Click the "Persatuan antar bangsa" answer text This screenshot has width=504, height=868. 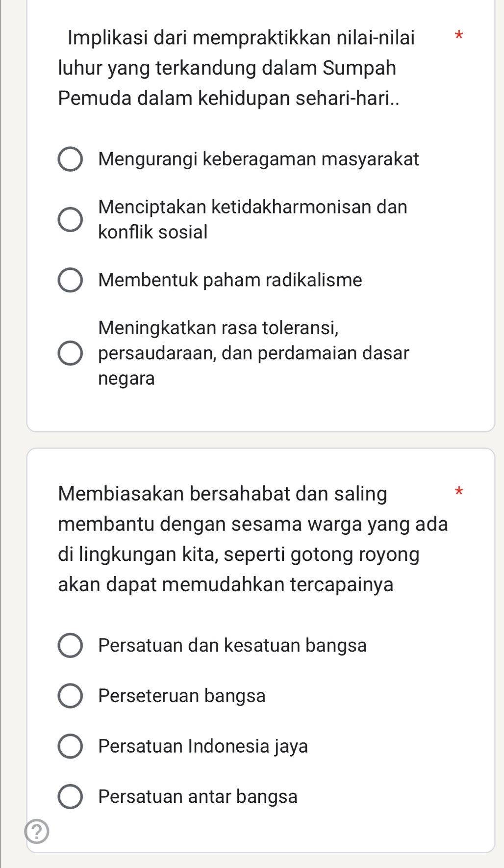click(198, 796)
